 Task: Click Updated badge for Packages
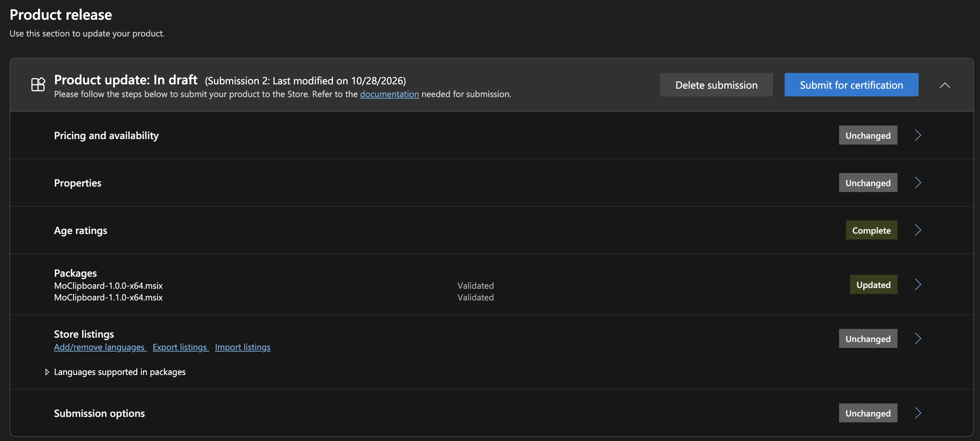click(873, 285)
